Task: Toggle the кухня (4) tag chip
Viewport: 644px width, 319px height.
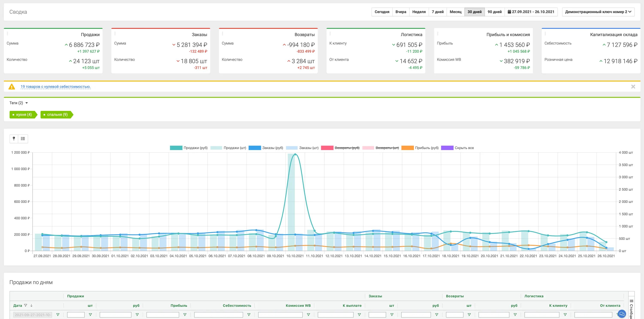Action: (23, 115)
